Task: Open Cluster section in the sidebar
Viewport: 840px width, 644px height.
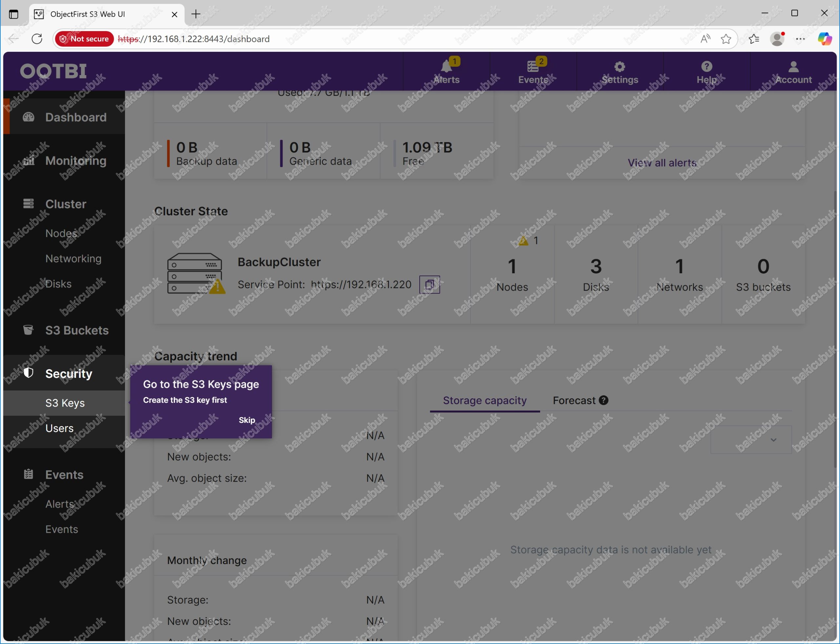Action: (64, 204)
